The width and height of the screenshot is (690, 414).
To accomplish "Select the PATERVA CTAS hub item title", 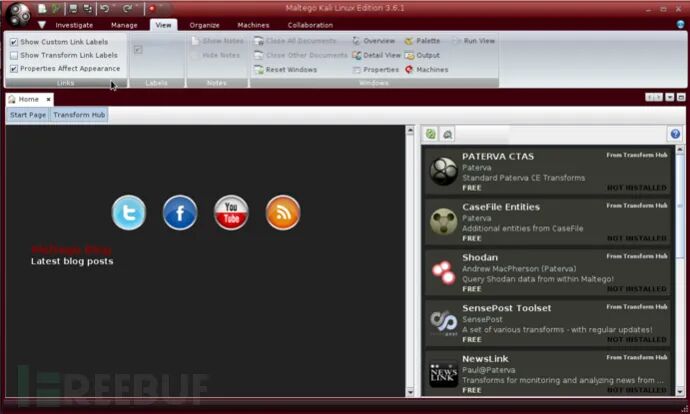I will 498,156.
